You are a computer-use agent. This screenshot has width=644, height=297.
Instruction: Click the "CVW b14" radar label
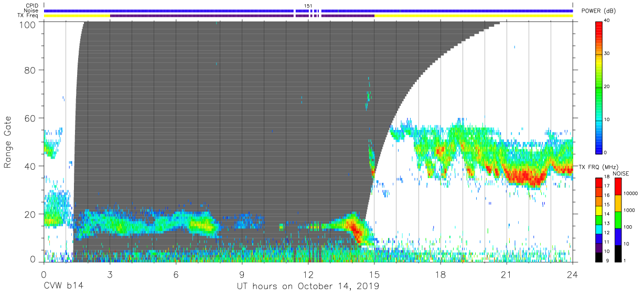click(63, 286)
